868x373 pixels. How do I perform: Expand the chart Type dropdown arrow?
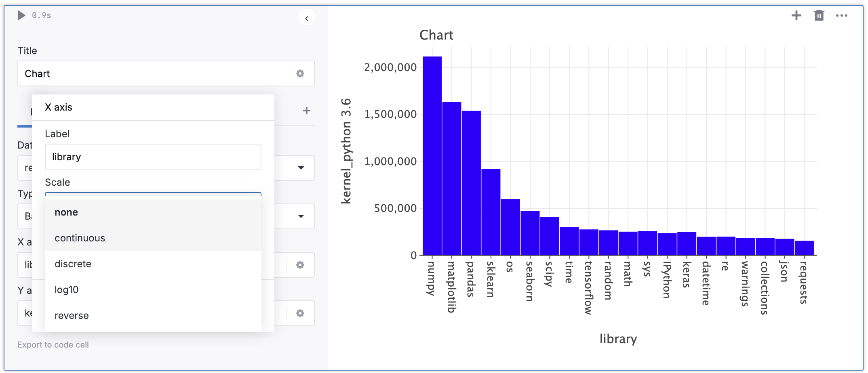pos(301,216)
